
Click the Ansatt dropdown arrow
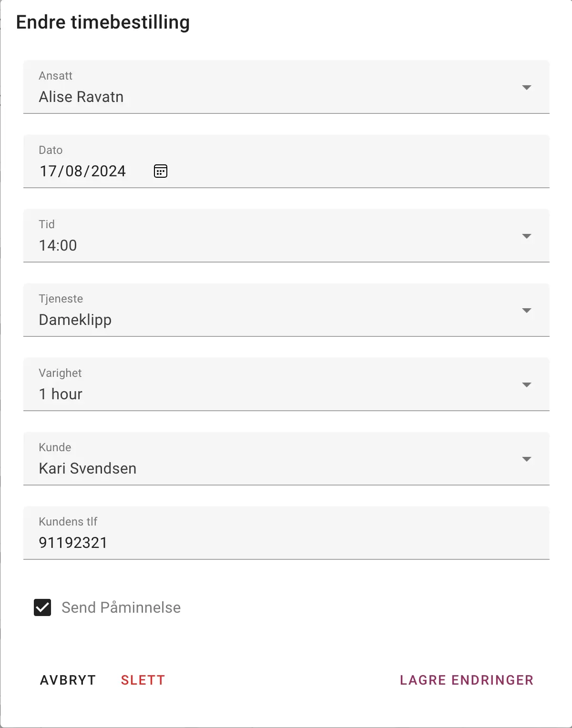526,88
